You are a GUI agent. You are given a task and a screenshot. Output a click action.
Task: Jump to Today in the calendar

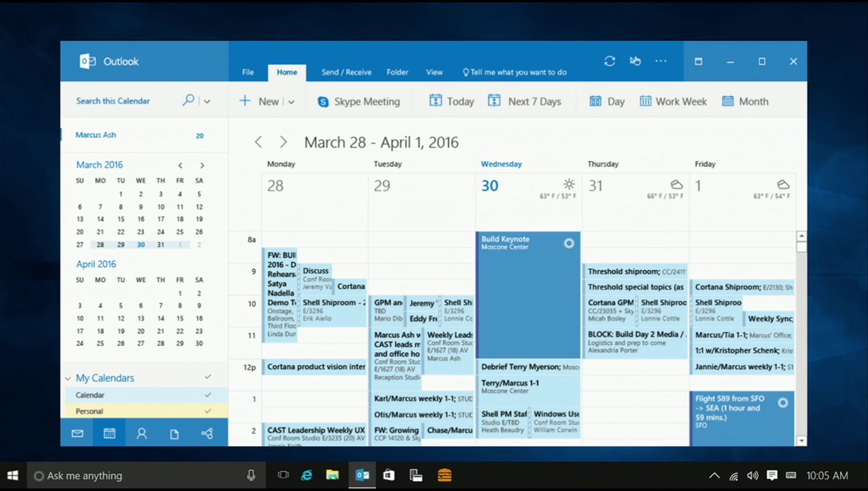point(451,101)
